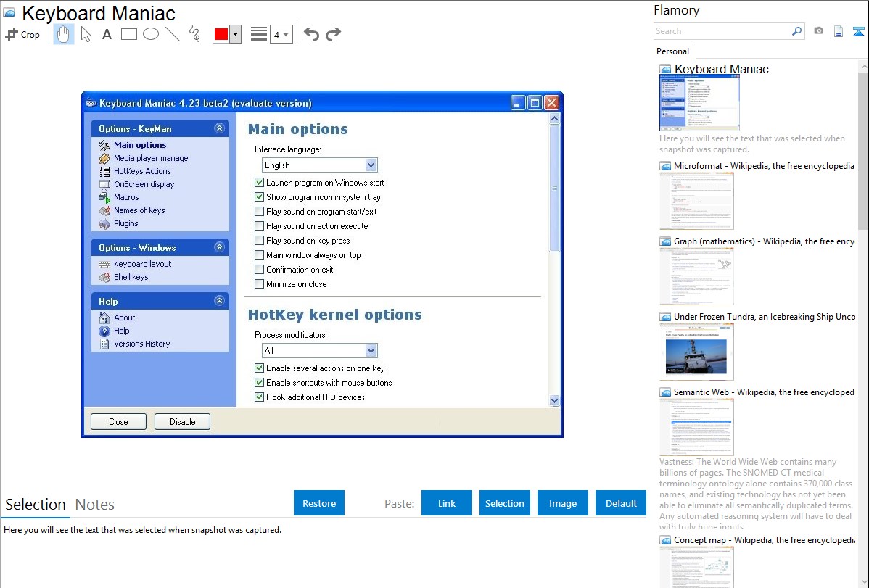
Task: Click the camera capture icon
Action: pyautogui.click(x=818, y=31)
